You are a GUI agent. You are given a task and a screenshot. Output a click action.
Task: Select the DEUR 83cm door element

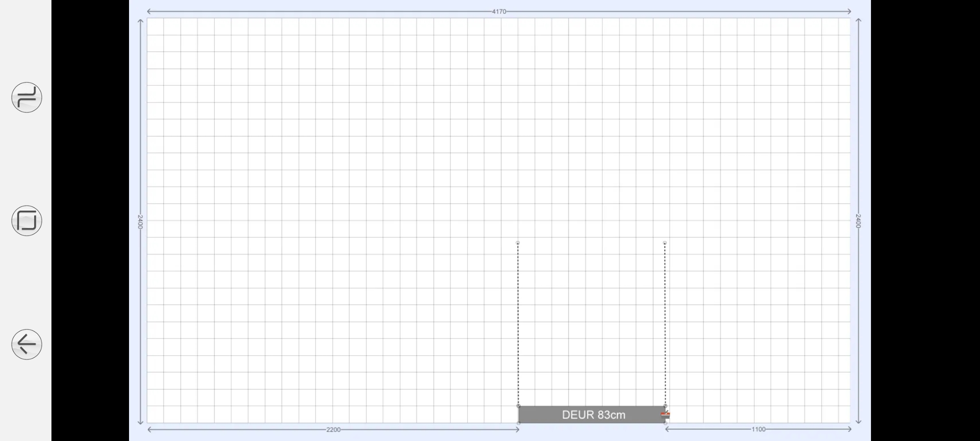click(x=592, y=414)
